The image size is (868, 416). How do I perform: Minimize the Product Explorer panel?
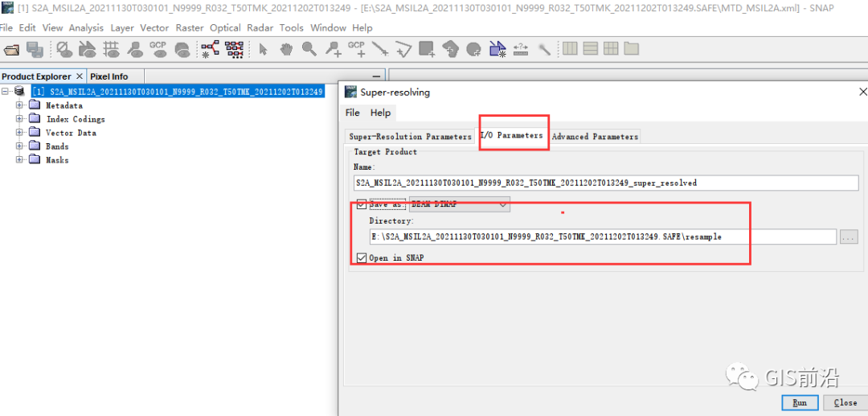coord(376,76)
